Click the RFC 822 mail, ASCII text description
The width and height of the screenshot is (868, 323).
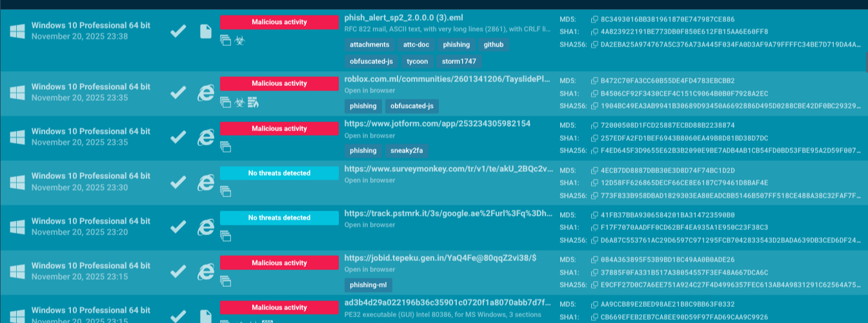coord(447,29)
